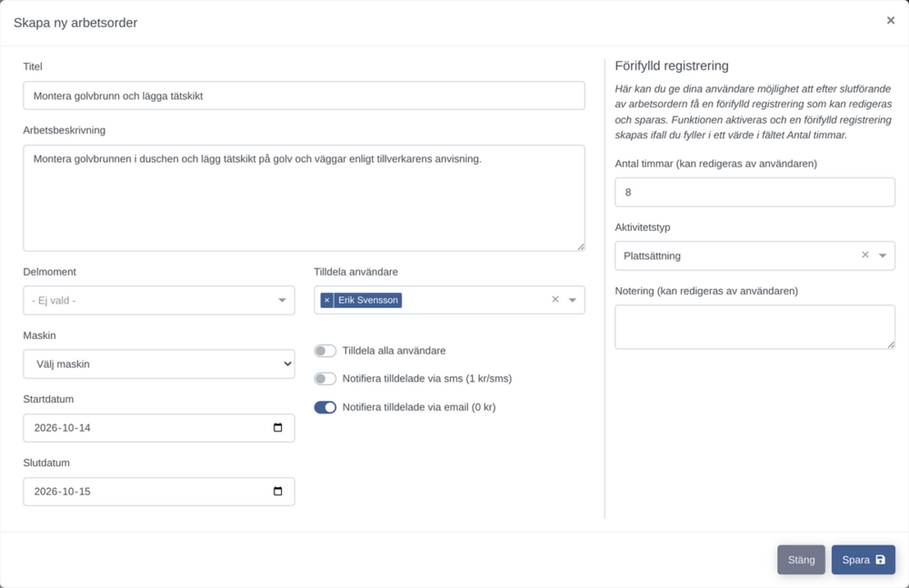Click the Notering text area

754,327
